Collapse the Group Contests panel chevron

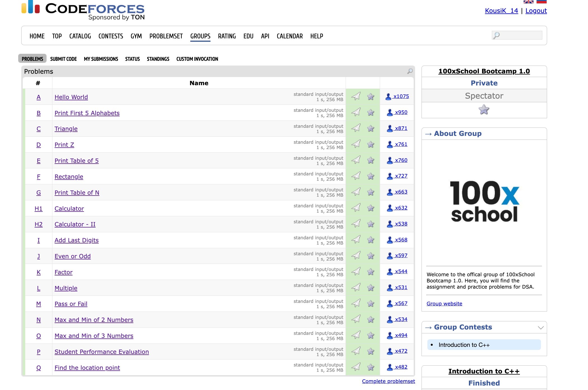(541, 328)
